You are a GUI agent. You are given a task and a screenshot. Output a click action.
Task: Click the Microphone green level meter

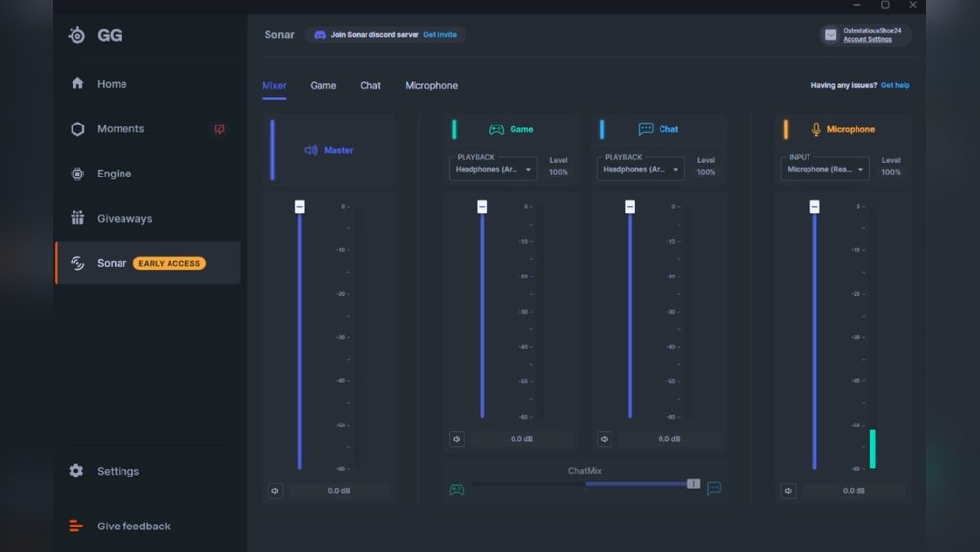click(872, 449)
